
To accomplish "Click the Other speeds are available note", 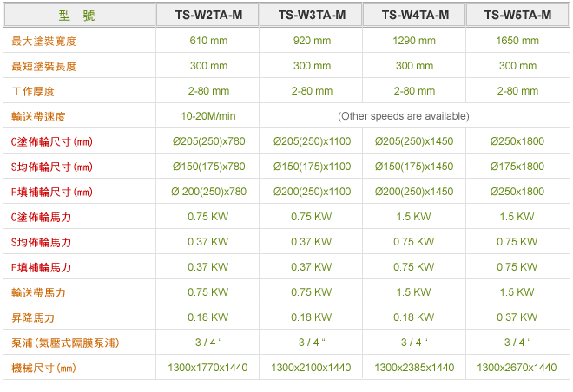I will click(x=404, y=116).
